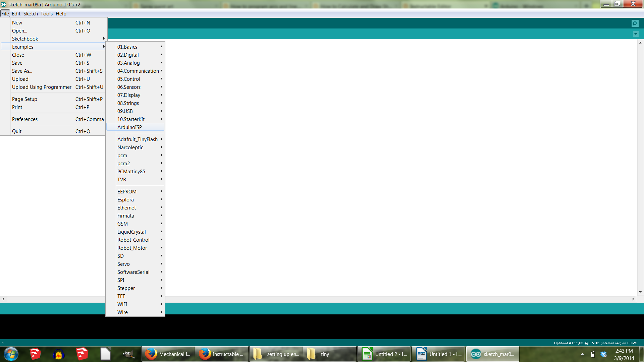644x362 pixels.
Task: Open the Serial Monitor magnifier icon
Action: click(635, 23)
